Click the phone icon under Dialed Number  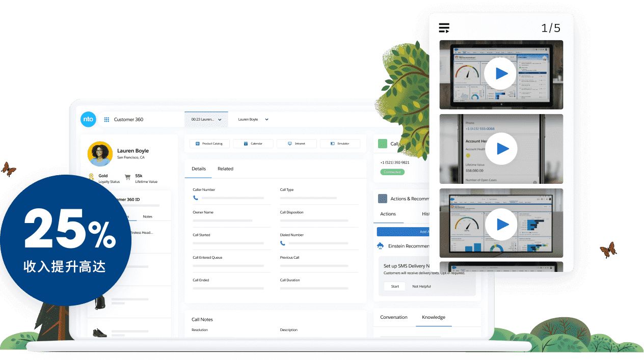point(283,243)
